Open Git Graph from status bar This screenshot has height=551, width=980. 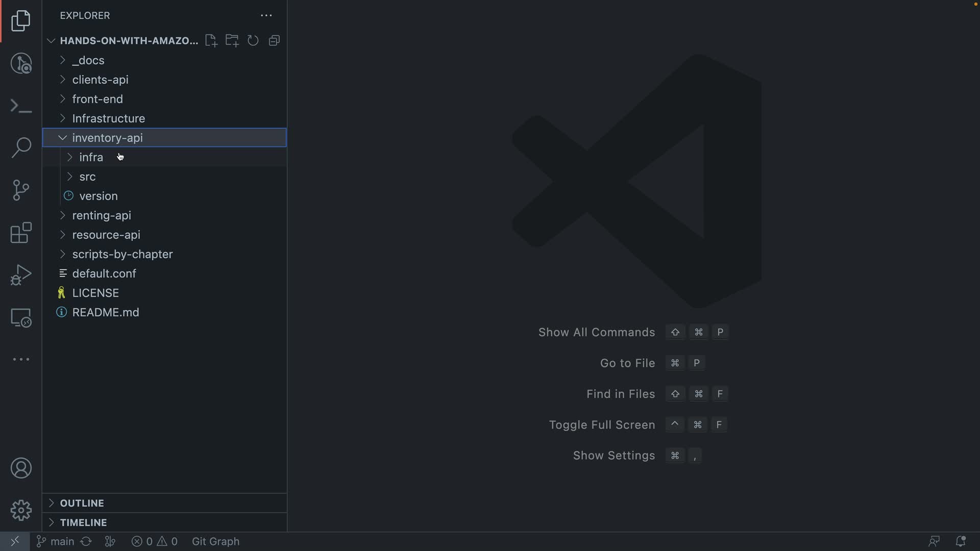click(215, 541)
